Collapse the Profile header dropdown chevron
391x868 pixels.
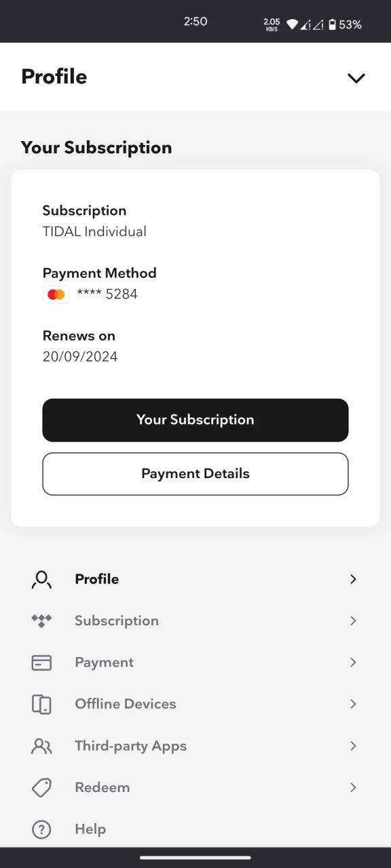tap(356, 78)
